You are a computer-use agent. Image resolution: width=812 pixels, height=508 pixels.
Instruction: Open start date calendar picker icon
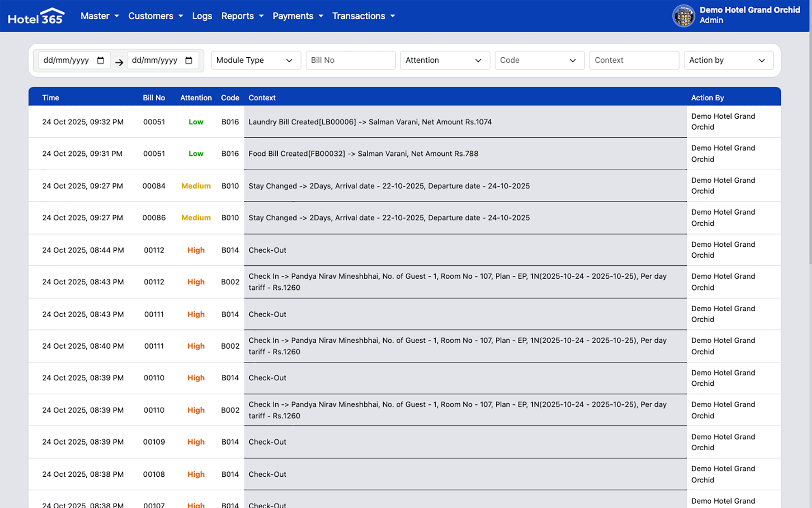point(101,61)
